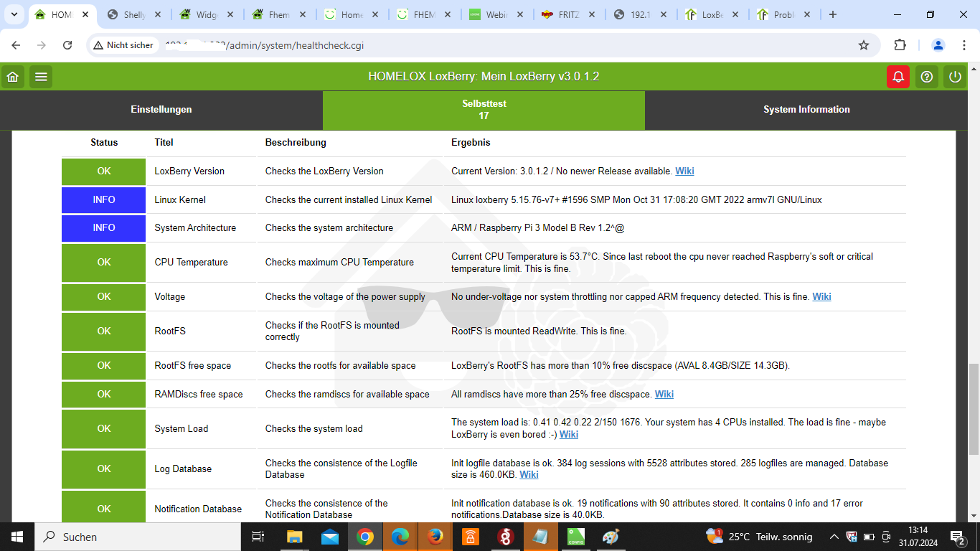
Task: Open the System Information tab
Action: pyautogui.click(x=806, y=110)
